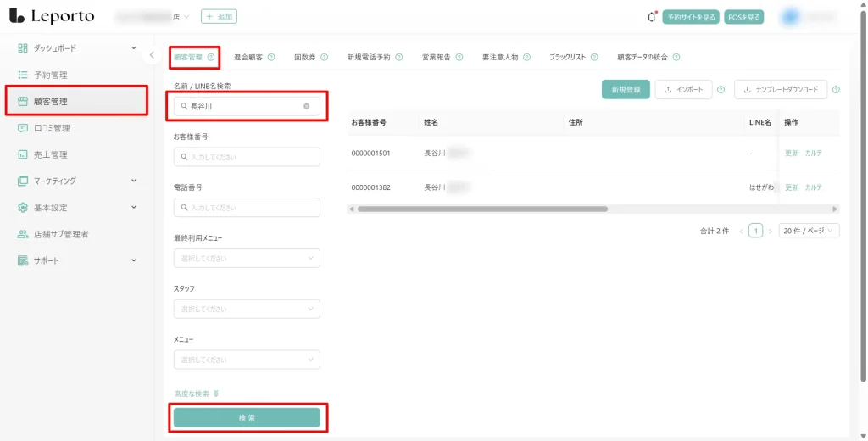Open the スタッフ selection dropdown

[247, 309]
